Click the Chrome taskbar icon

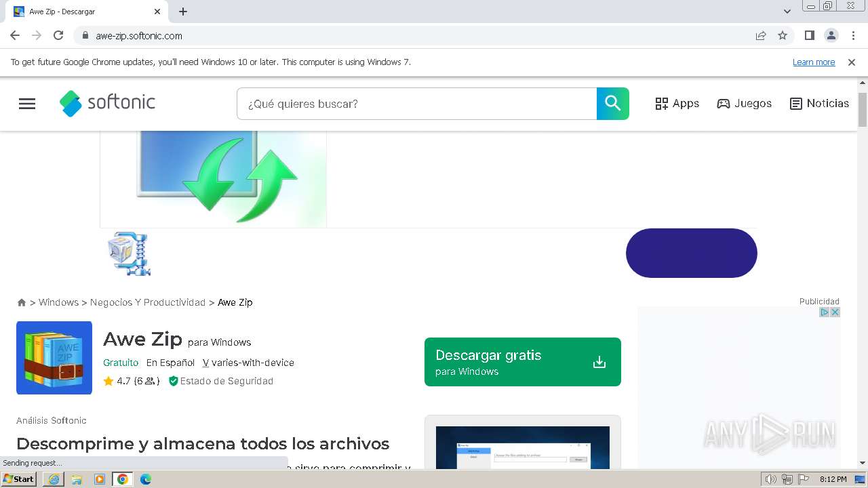click(x=123, y=479)
